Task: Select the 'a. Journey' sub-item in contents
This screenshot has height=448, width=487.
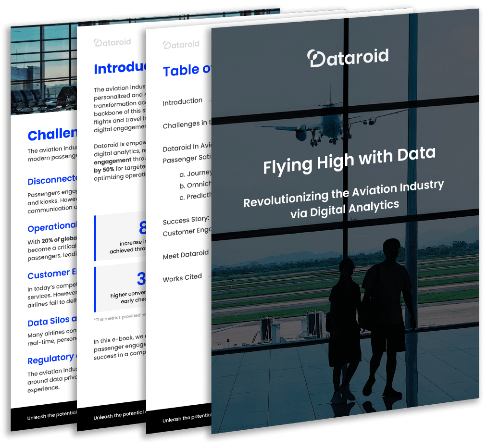Action: pos(195,173)
